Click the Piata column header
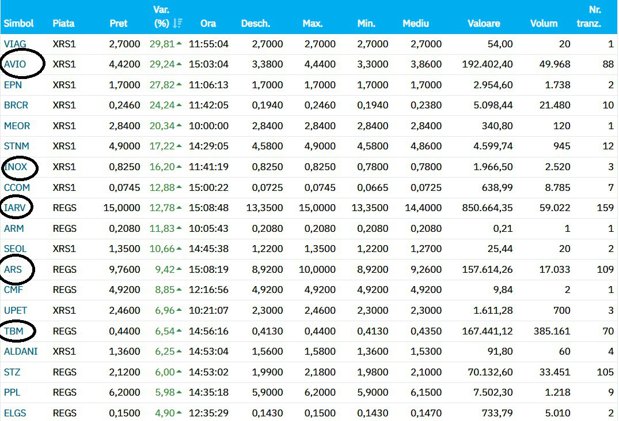Image resolution: width=619 pixels, height=421 pixels. click(64, 23)
